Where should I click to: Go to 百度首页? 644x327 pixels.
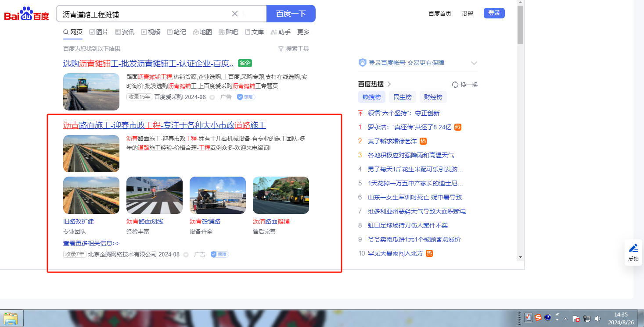coord(440,14)
